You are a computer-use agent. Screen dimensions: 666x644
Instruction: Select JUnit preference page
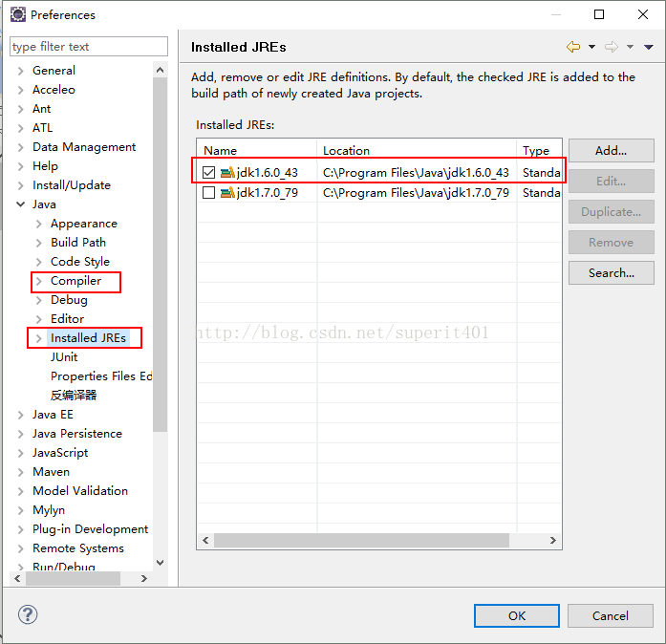click(64, 356)
